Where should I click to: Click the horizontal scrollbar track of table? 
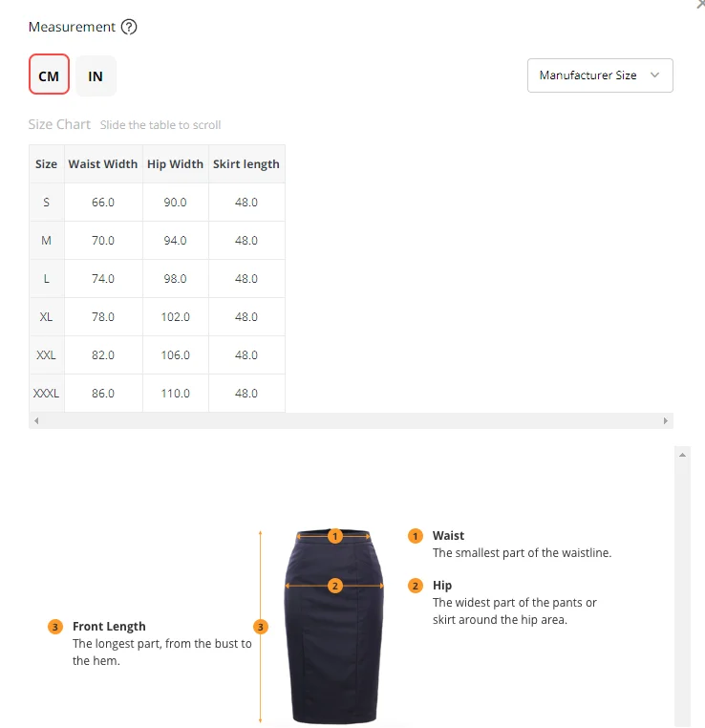pyautogui.click(x=351, y=421)
